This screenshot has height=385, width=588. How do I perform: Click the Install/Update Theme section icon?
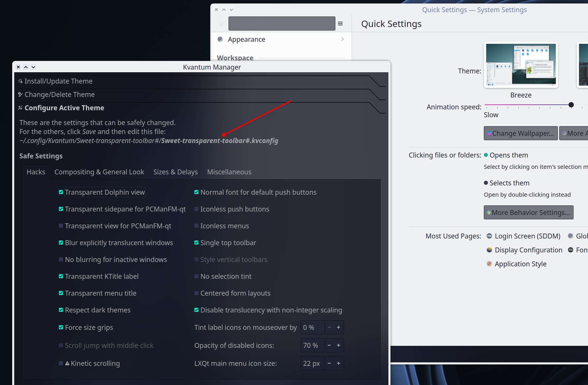pos(20,81)
